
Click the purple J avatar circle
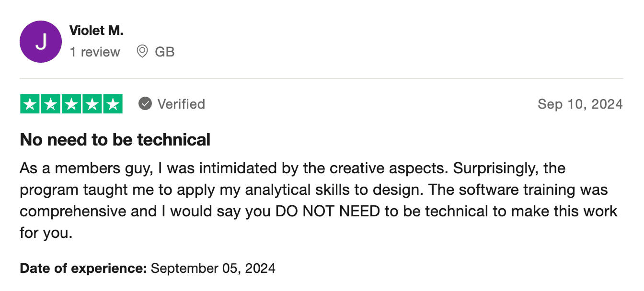41,42
